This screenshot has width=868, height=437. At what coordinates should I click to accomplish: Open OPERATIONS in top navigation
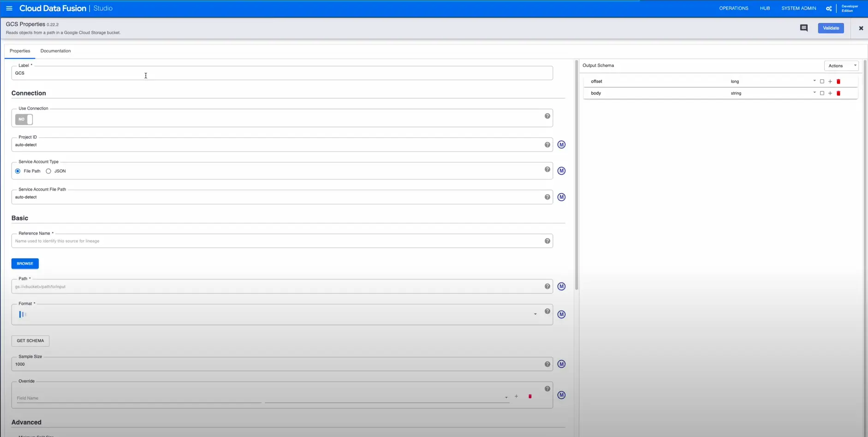(x=734, y=8)
